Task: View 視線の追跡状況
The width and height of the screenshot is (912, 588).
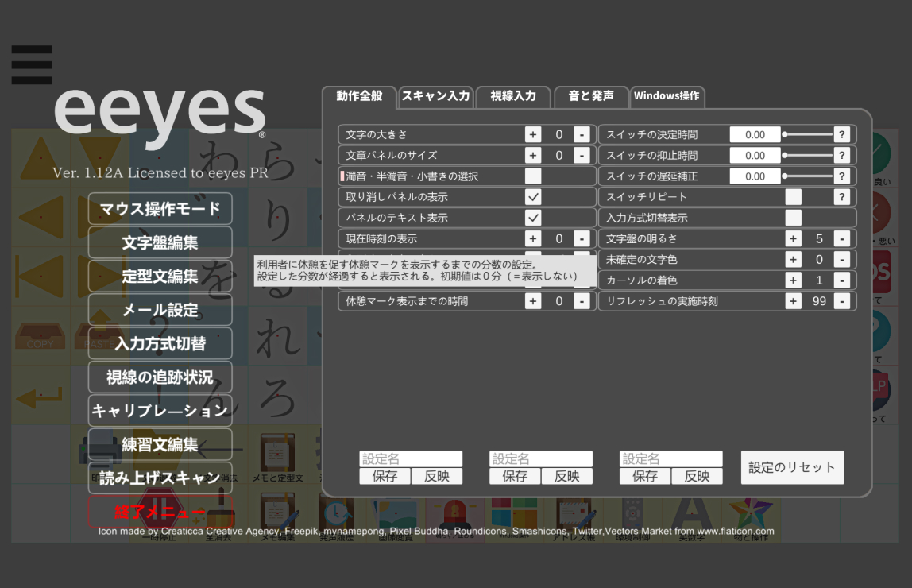Action: point(160,377)
